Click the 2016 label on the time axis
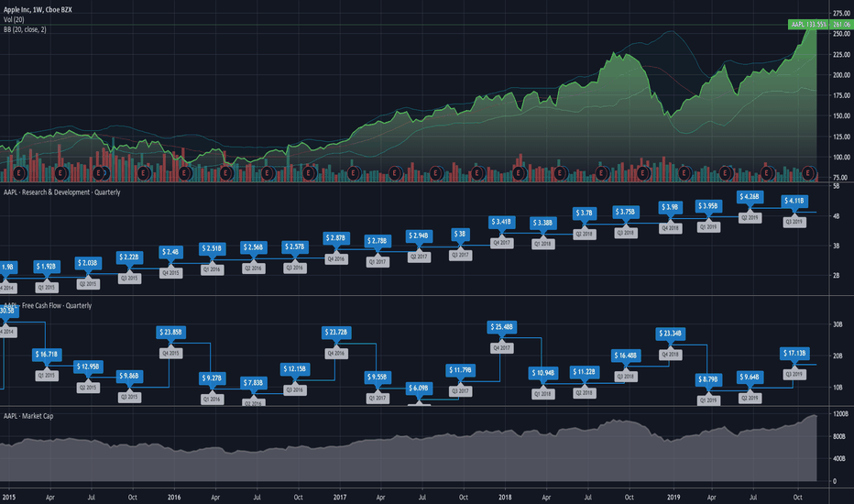 coord(174,498)
